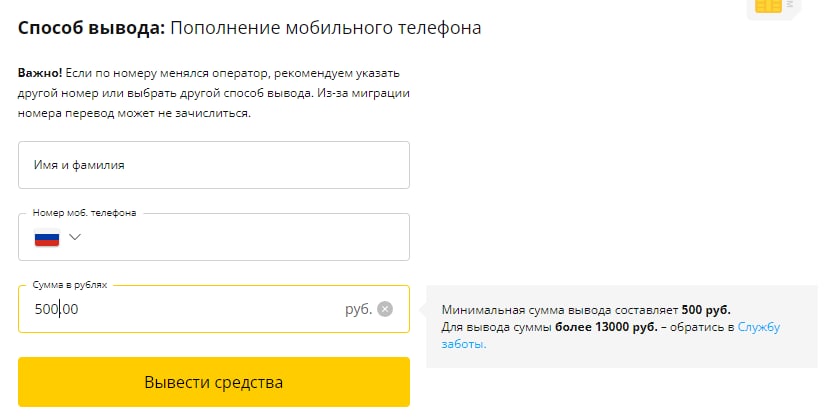Screen dimensions: 840x419
Task: Clear the amount with the X icon
Action: click(385, 309)
